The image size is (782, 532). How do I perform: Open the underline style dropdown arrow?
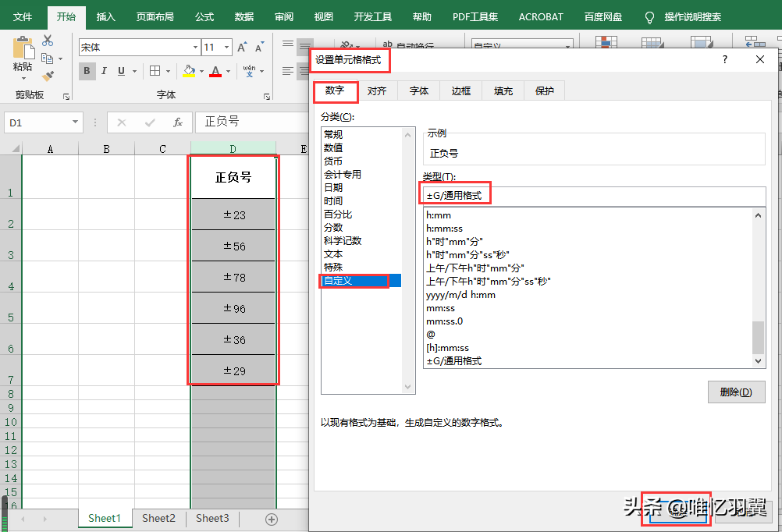click(134, 71)
